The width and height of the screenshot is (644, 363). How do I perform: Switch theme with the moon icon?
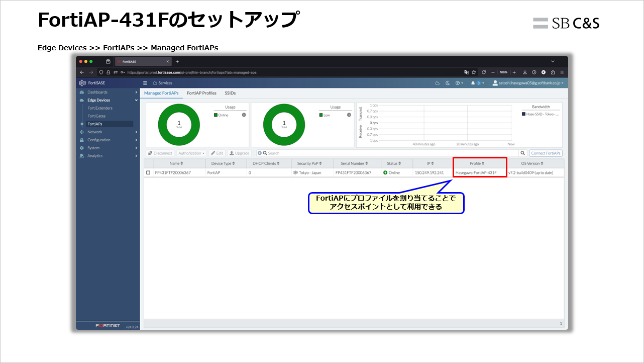[x=448, y=83]
